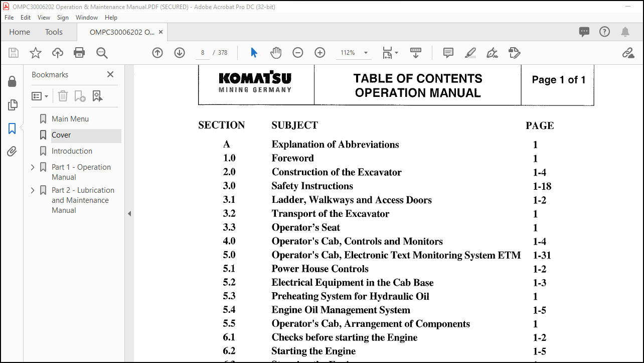Screen dimensions: 644x363
Task: Share link to this file
Action: tap(628, 53)
